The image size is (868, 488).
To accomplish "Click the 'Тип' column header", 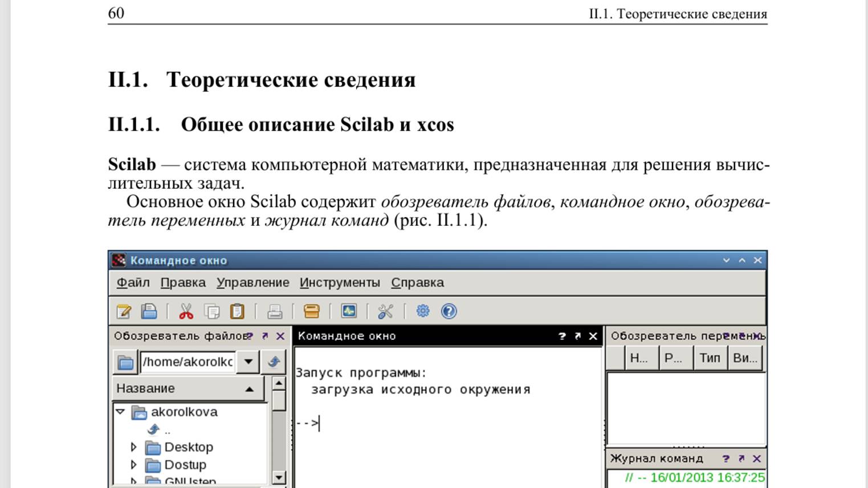I will [710, 358].
